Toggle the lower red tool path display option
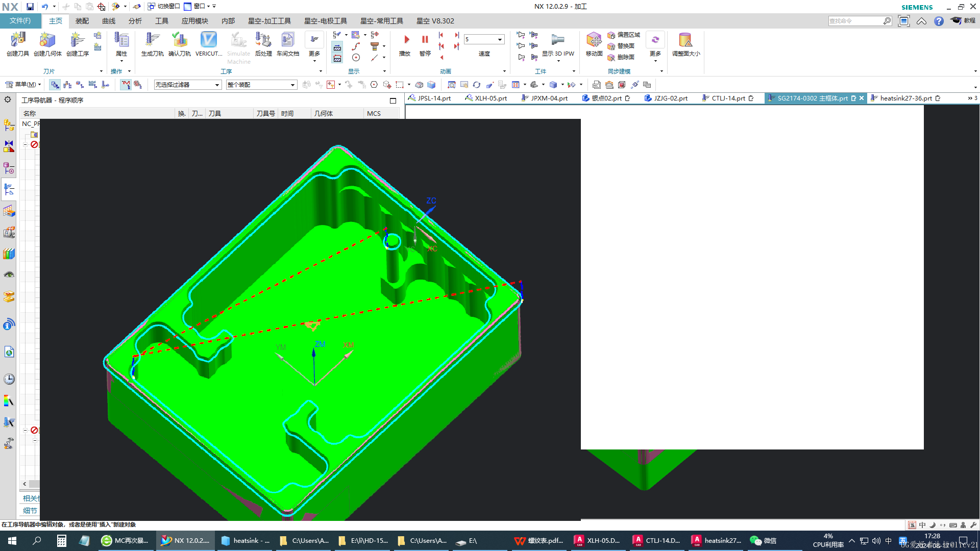Viewport: 980px width, 551px height. (337, 58)
